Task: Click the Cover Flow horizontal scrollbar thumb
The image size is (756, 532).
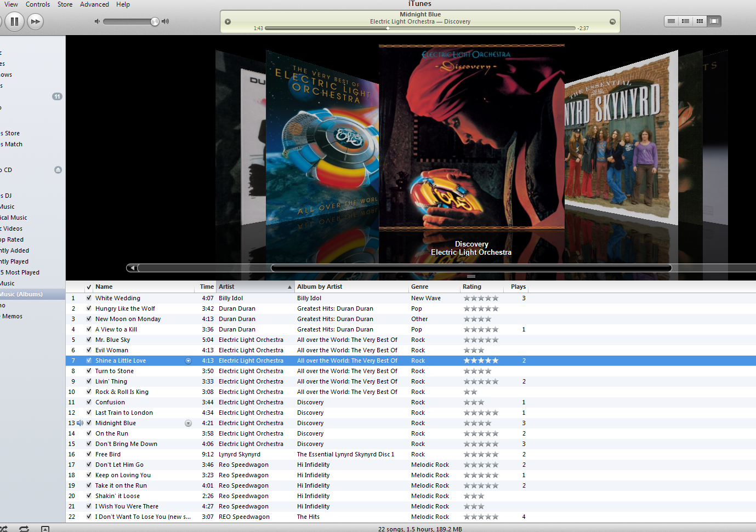Action: coord(471,268)
